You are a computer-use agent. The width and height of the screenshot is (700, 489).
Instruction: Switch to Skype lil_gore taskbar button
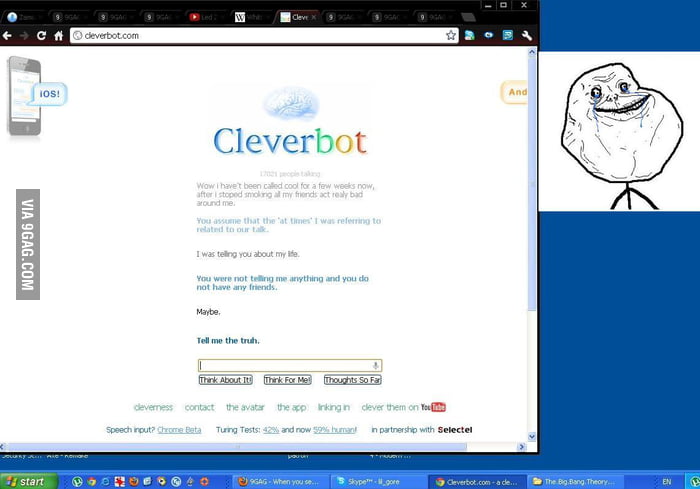378,481
